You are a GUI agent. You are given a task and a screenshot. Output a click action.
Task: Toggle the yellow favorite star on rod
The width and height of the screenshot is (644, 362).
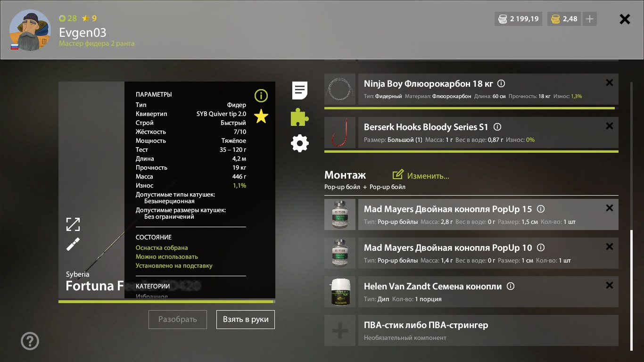coord(261,116)
